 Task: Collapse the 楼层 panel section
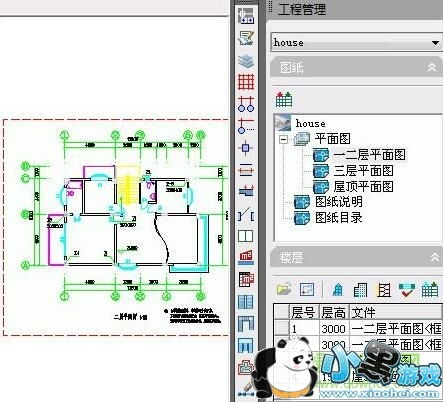tap(434, 257)
